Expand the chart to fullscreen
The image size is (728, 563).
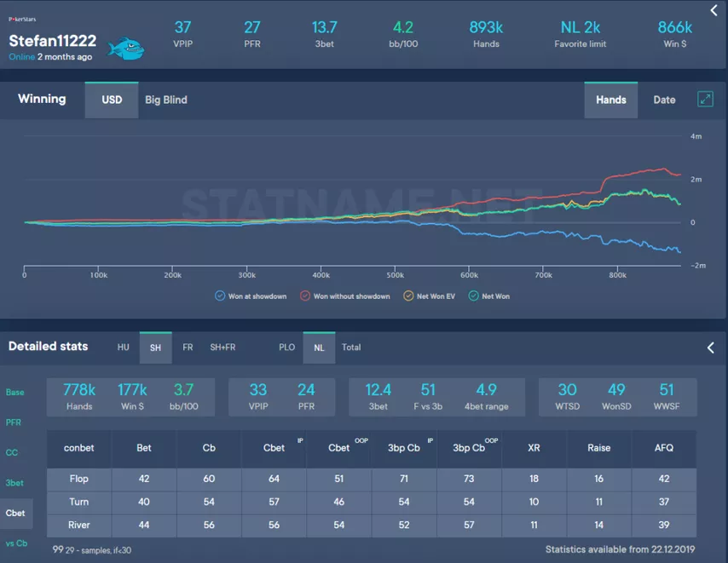click(705, 100)
